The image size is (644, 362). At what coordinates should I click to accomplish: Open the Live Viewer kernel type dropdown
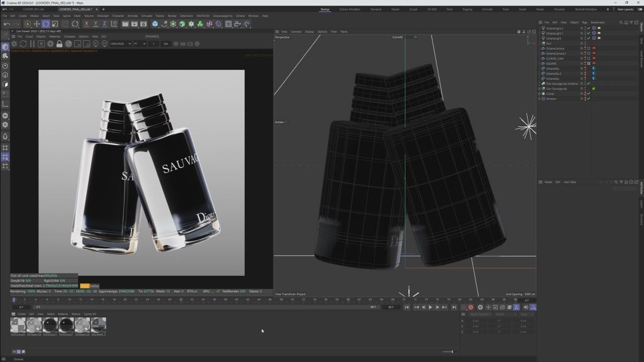click(139, 44)
